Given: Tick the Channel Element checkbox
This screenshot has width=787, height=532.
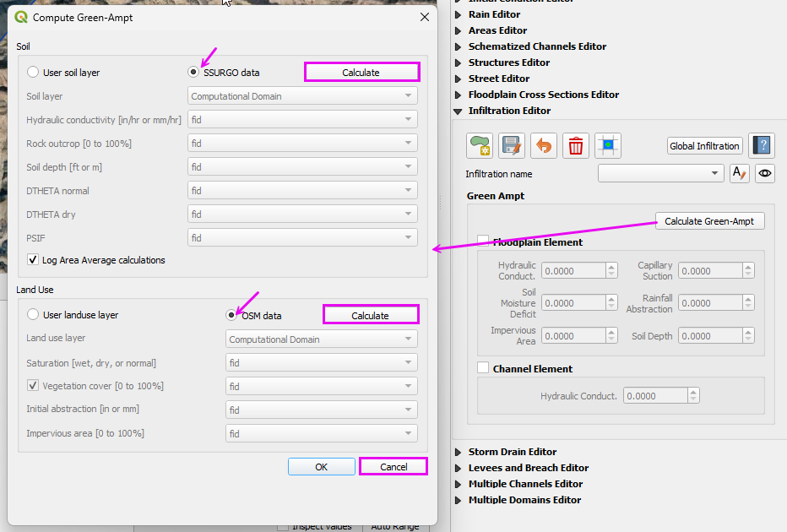Looking at the screenshot, I should [483, 368].
